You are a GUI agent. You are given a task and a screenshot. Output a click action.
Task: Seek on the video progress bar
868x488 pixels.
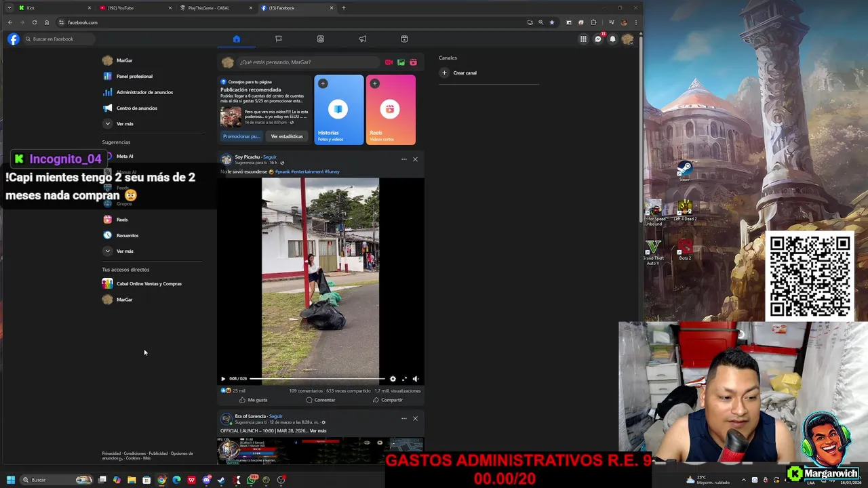[317, 379]
